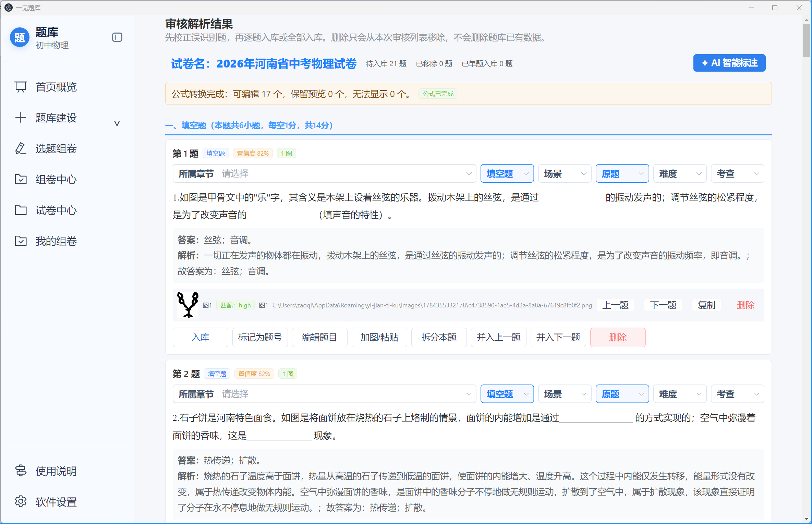The height and width of the screenshot is (524, 812).
Task: Open 难度 dropdown in question 1
Action: coord(680,174)
